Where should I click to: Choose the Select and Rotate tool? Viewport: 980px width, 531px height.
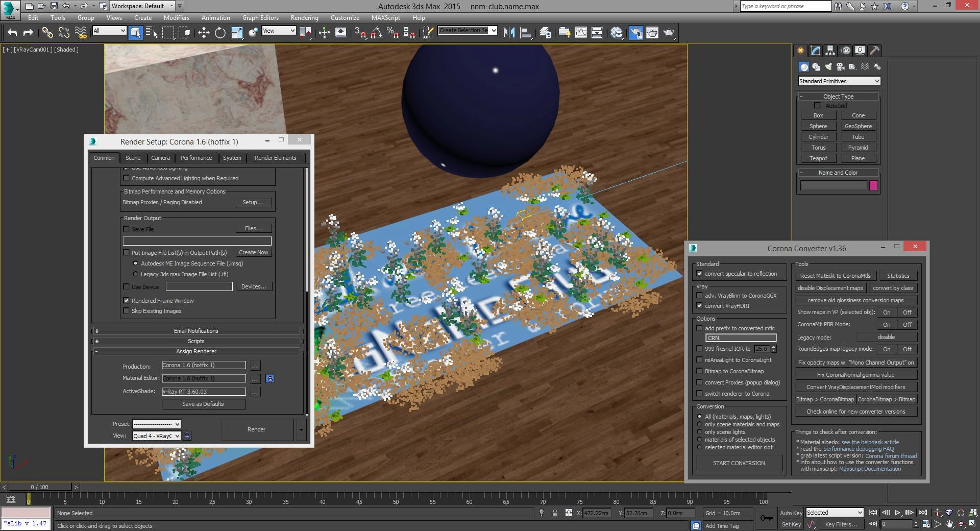[x=220, y=33]
